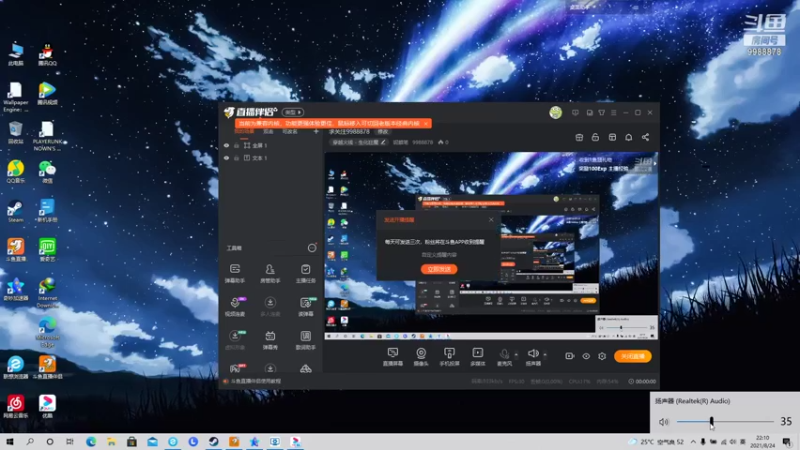Hide the 全屏 1 source with eye icon
The width and height of the screenshot is (800, 450).
point(227,145)
